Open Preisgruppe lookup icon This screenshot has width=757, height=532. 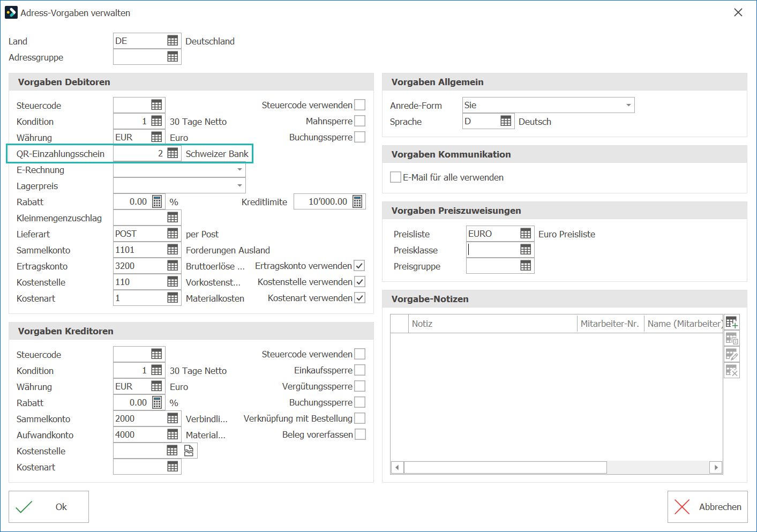click(526, 266)
